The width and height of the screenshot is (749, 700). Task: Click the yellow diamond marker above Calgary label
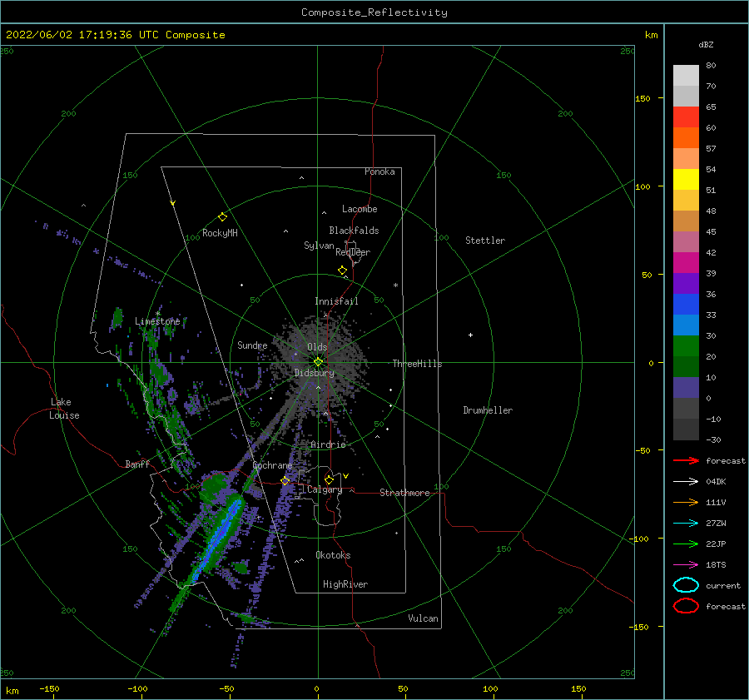(x=329, y=479)
